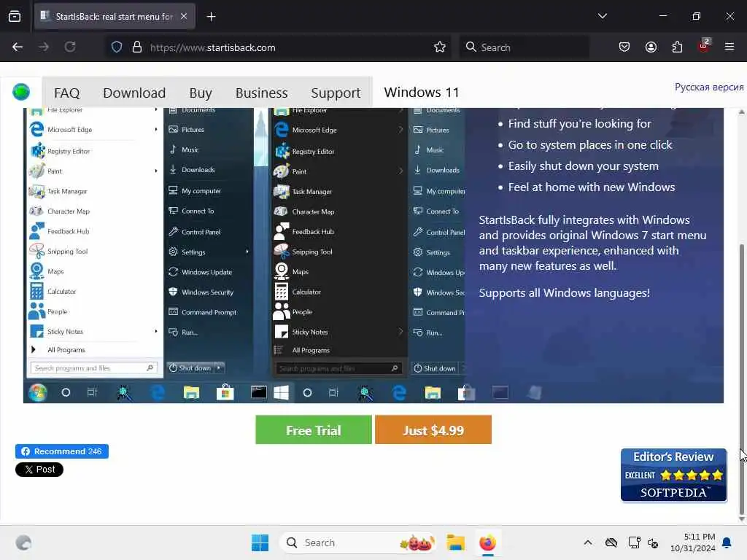
Task: Open the Firefox account icon
Action: pyautogui.click(x=651, y=47)
